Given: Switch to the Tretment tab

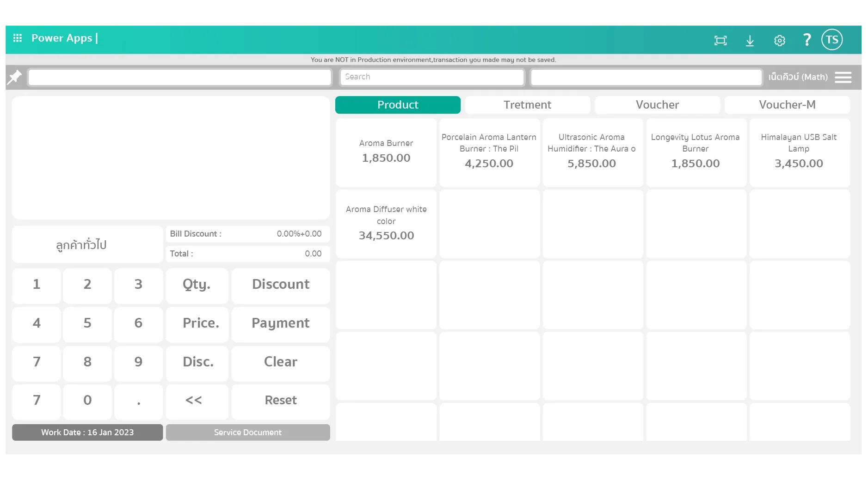Looking at the screenshot, I should [527, 105].
